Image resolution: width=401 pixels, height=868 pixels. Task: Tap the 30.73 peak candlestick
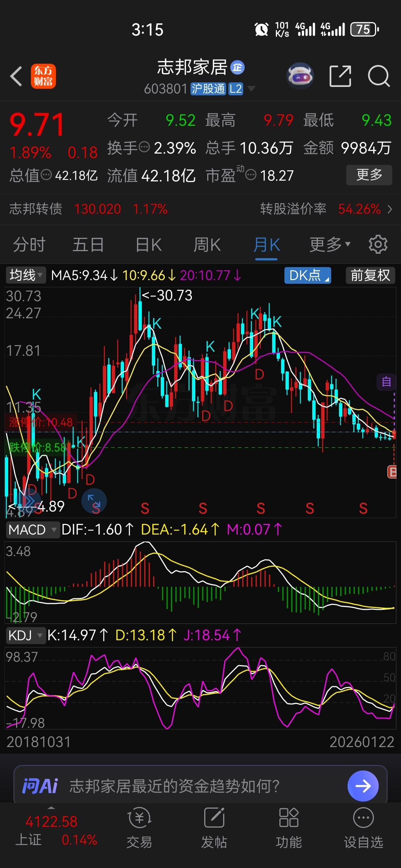[x=140, y=308]
